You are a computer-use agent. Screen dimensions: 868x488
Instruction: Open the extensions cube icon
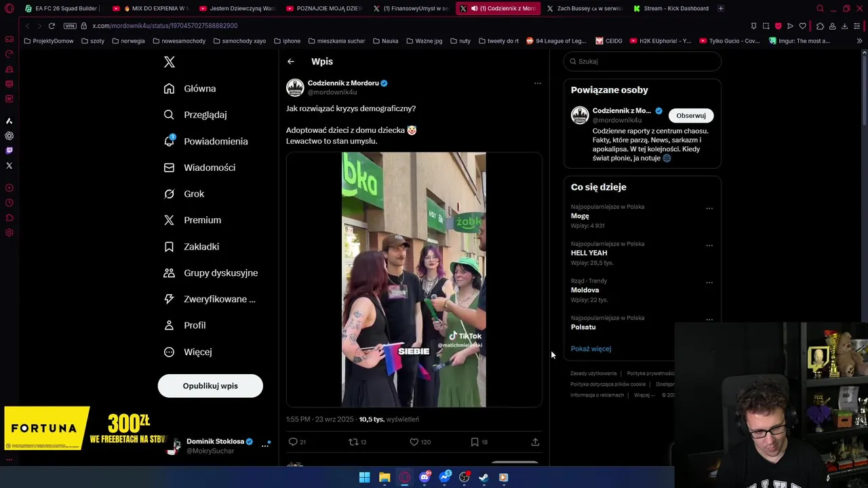(820, 26)
